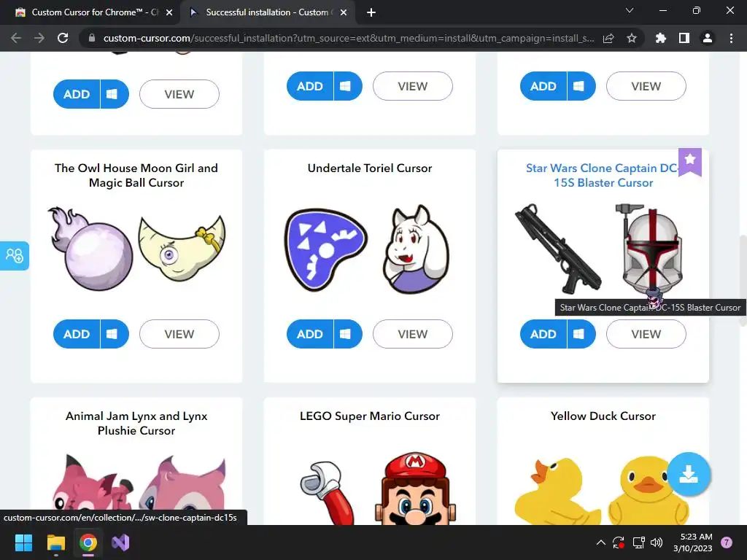View site info via the lock icon

click(92, 38)
